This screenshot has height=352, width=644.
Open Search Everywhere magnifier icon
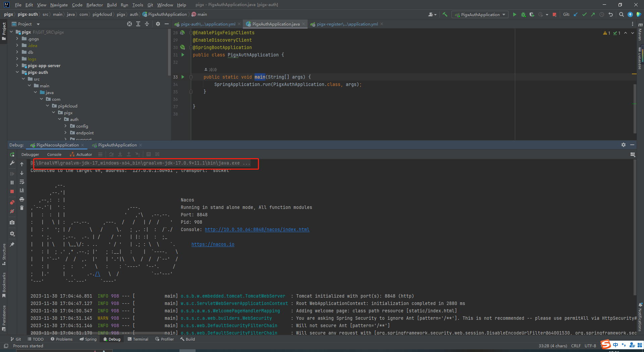tap(621, 14)
